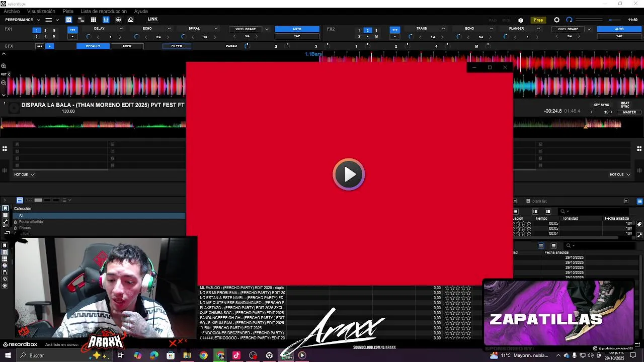Image resolution: width=644 pixels, height=362 pixels.
Task: Open the Ayuda menu
Action: point(141,11)
